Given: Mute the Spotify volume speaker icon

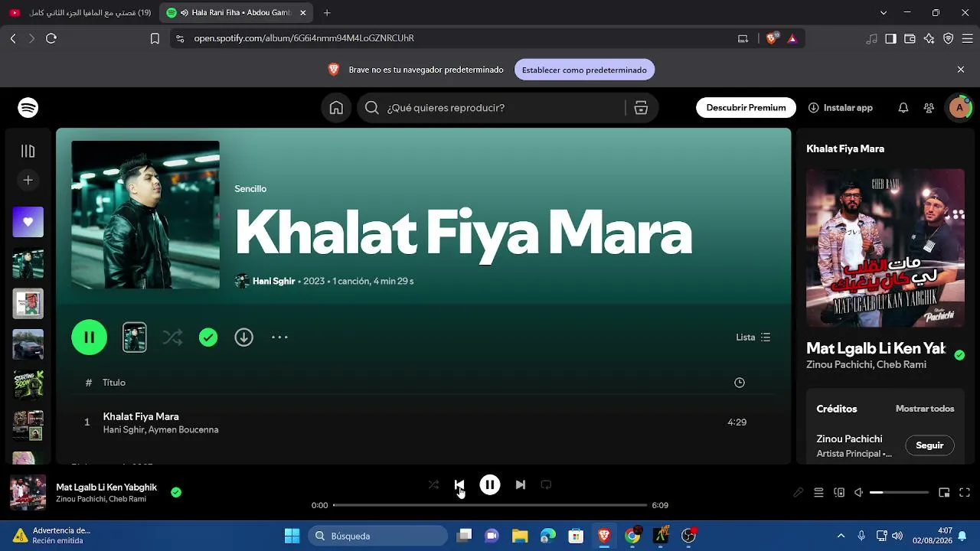Looking at the screenshot, I should pyautogui.click(x=859, y=493).
